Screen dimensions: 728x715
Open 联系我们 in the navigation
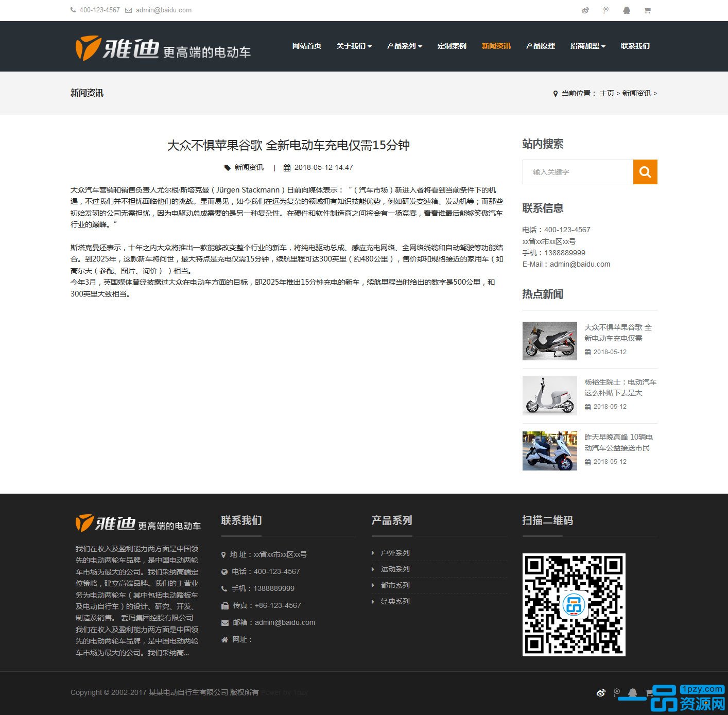pos(635,46)
